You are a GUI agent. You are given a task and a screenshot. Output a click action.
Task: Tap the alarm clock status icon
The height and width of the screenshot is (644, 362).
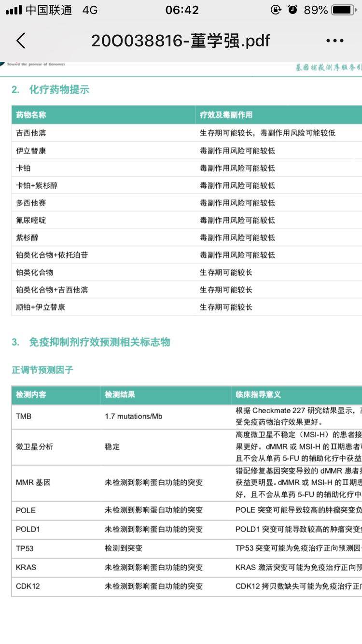(292, 10)
